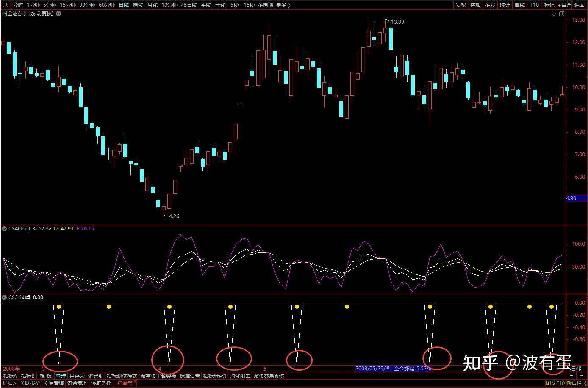The image size is (588, 388).
Task: Zoom out chart with minus button
Action: click(581, 376)
